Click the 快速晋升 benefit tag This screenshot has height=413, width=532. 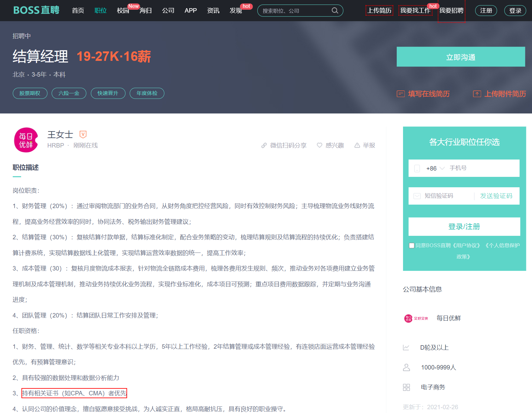pyautogui.click(x=108, y=93)
